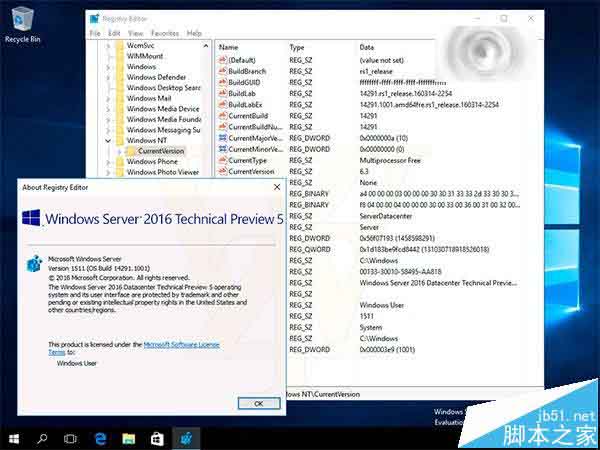
Task: Click the Windows NT folder icon
Action: pos(120,140)
